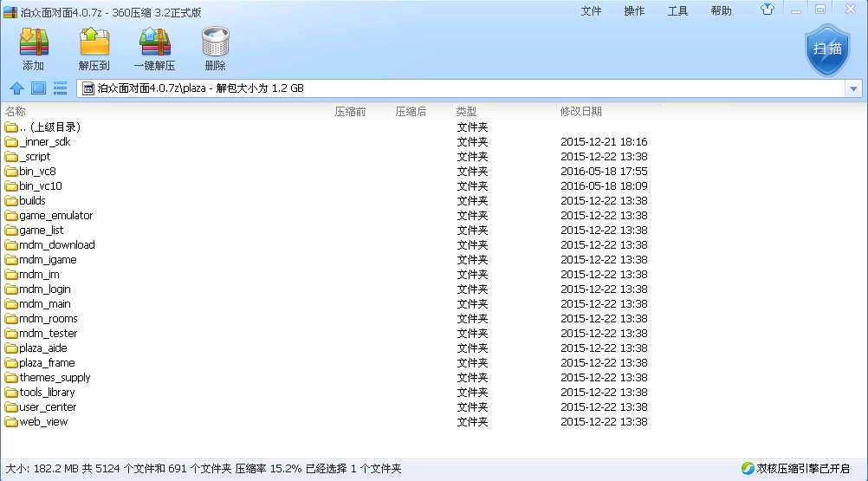The image size is (868, 481).
Task: Open the 文件 menu
Action: tap(591, 11)
